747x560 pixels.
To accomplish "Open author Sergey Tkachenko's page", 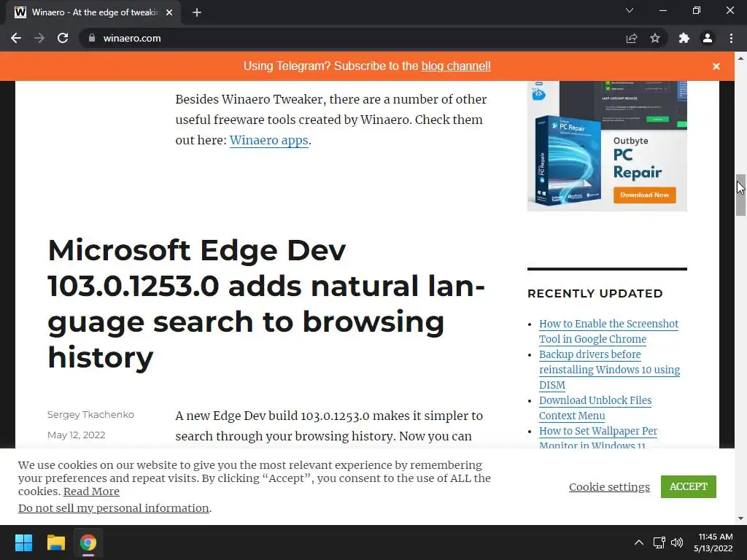I will click(x=90, y=414).
